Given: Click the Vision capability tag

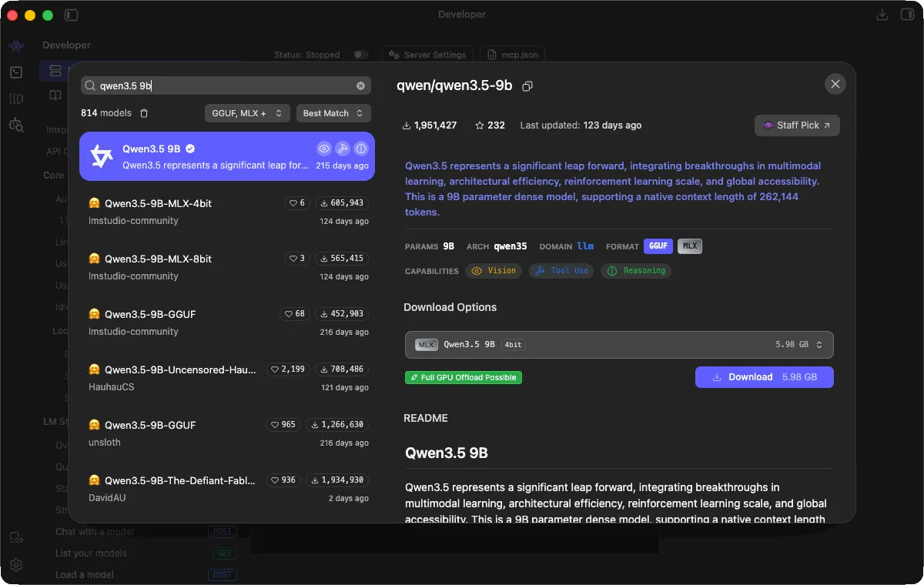Looking at the screenshot, I should coord(494,271).
